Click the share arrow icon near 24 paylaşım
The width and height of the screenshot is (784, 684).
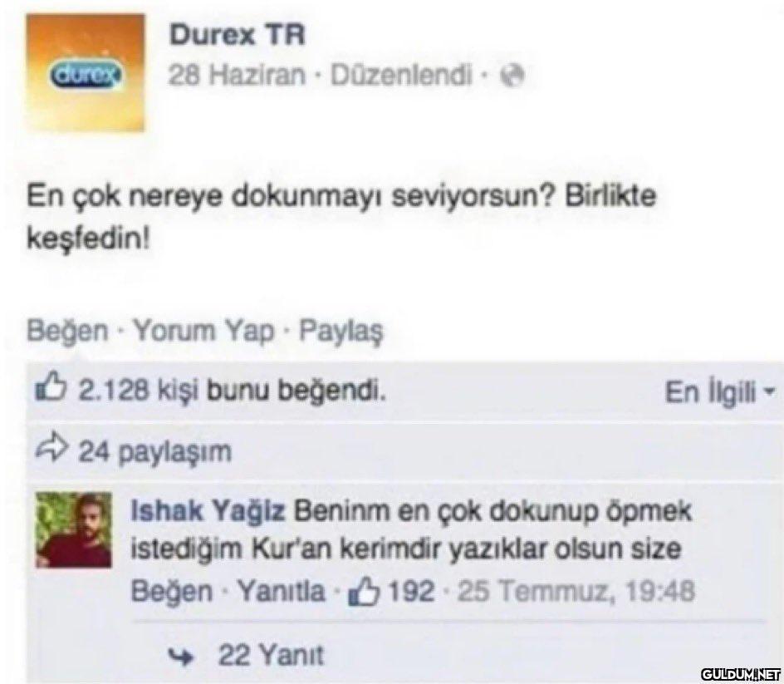point(51,450)
